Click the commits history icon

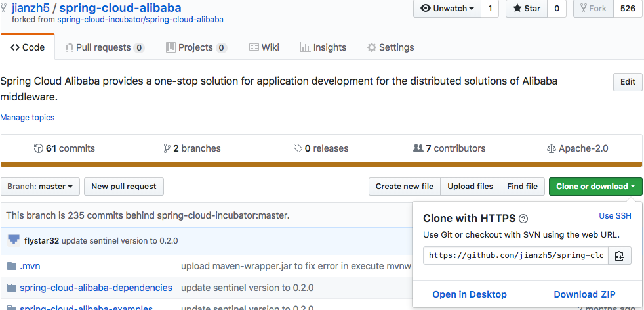coord(39,148)
